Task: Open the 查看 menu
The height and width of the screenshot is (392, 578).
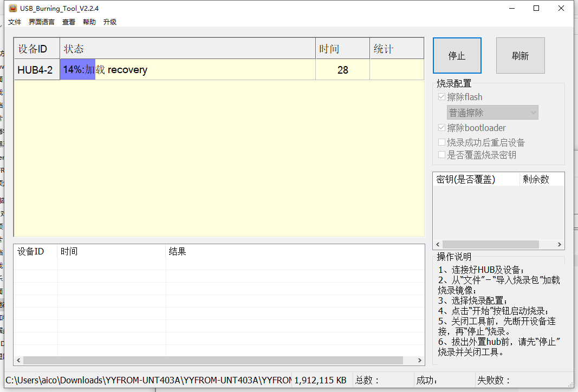Action: pyautogui.click(x=69, y=22)
